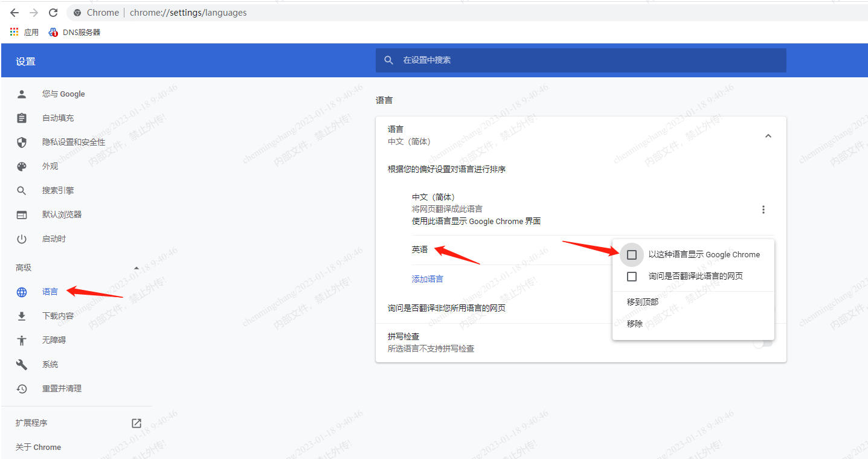
Task: Check 以这种语言显示 Google Chrome checkbox
Action: 632,255
